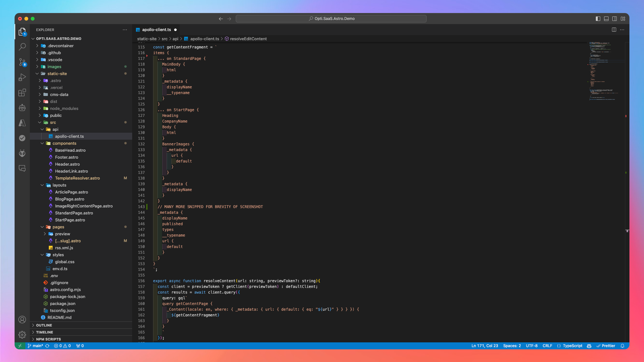Open notifications bell icon
The width and height of the screenshot is (644, 362).
coord(622,346)
